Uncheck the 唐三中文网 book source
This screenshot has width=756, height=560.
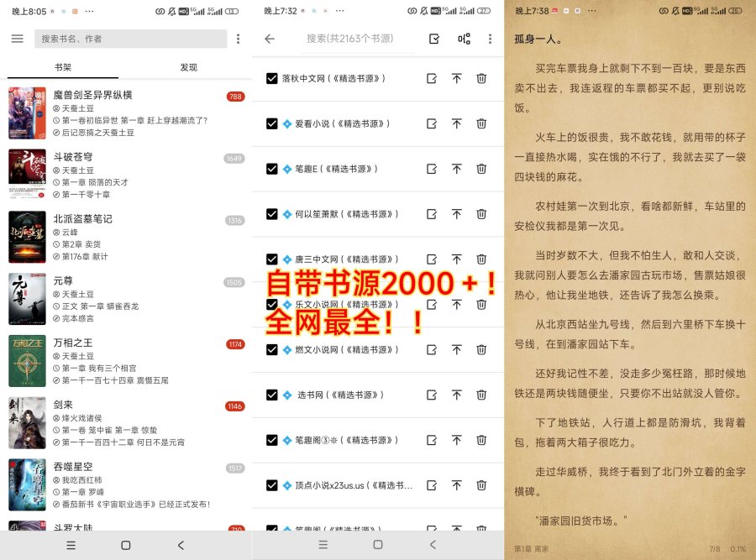[x=272, y=259]
